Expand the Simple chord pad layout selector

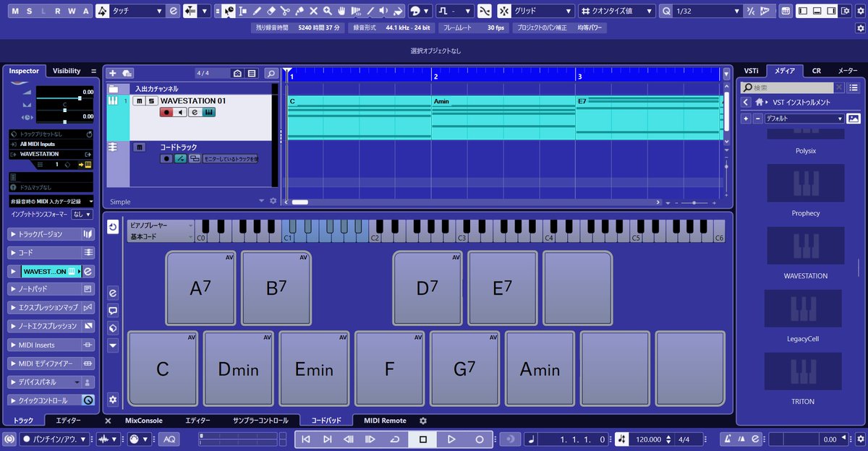[x=263, y=202]
